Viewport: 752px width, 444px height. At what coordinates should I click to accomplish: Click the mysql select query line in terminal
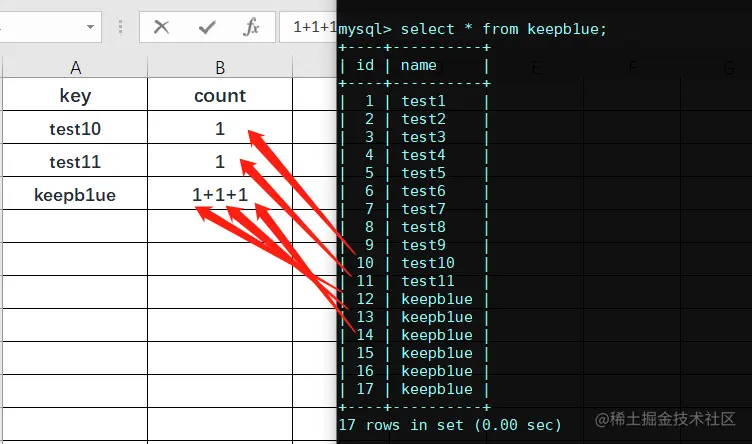tap(472, 29)
